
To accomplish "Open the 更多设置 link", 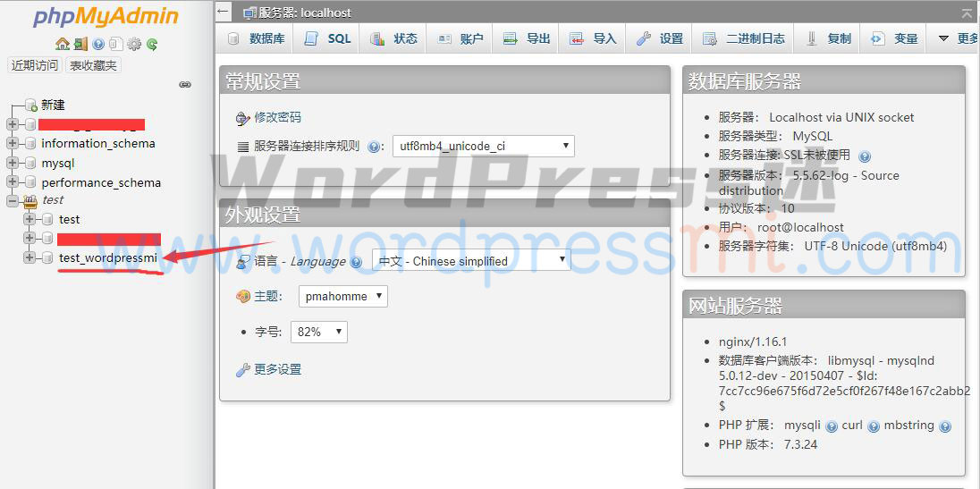I will click(x=277, y=369).
